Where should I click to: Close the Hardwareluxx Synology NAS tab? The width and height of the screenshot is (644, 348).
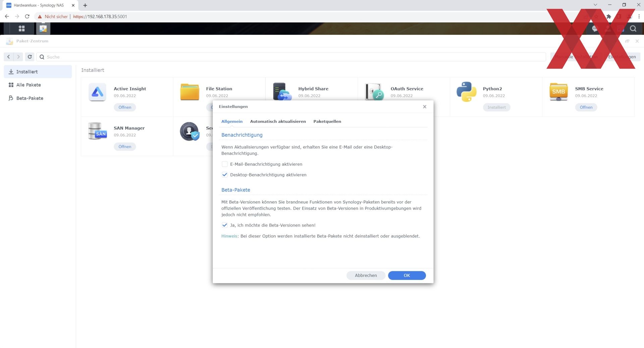pos(73,5)
